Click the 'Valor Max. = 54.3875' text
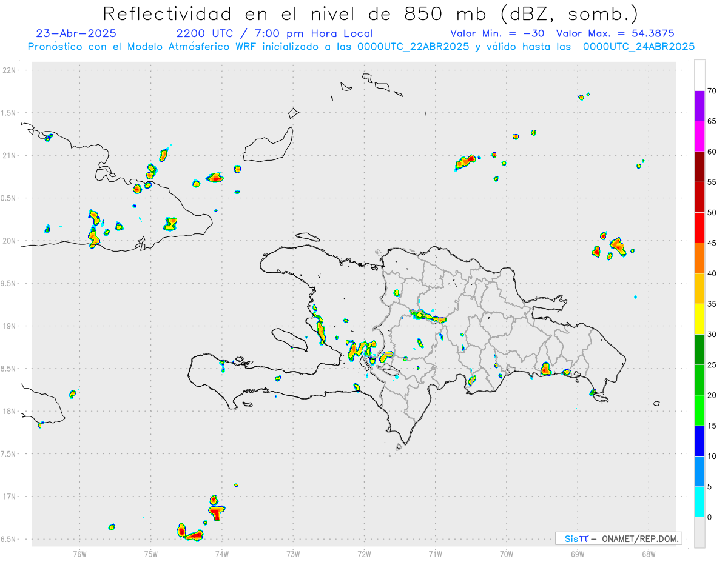 point(615,33)
